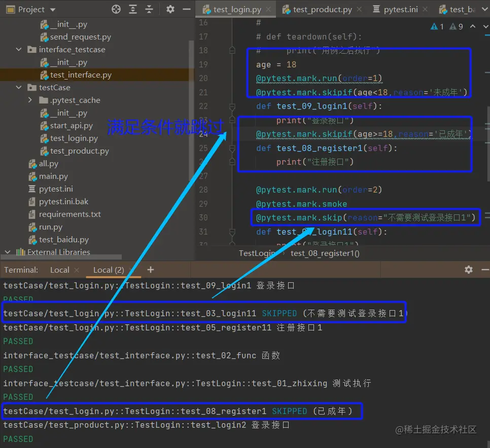
Task: Click the editor vertical scrollbar
Action: (488, 143)
